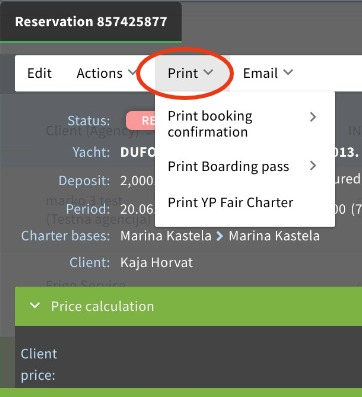Viewport: 362px width, 397px height.
Task: Click arrow icon beside Print booking confirmation
Action: [x=313, y=117]
